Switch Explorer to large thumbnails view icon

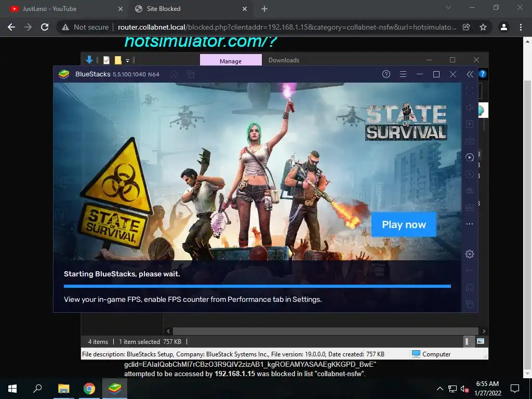pos(481,341)
